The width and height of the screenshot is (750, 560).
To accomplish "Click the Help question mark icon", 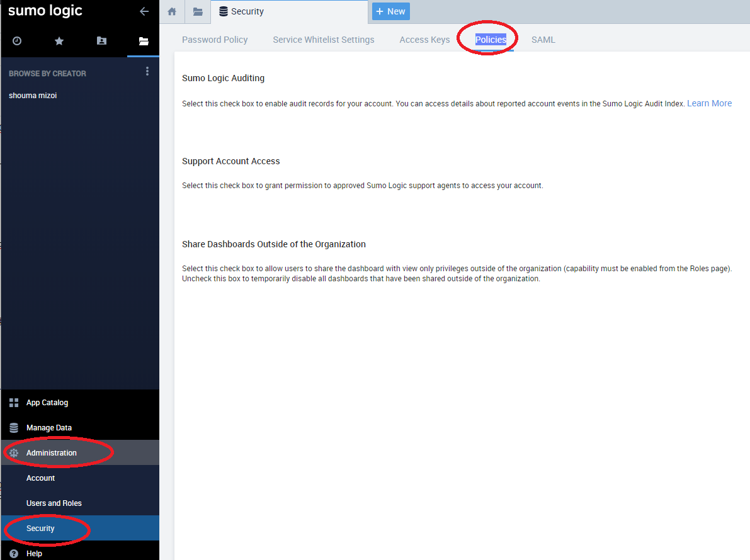I will [x=14, y=553].
